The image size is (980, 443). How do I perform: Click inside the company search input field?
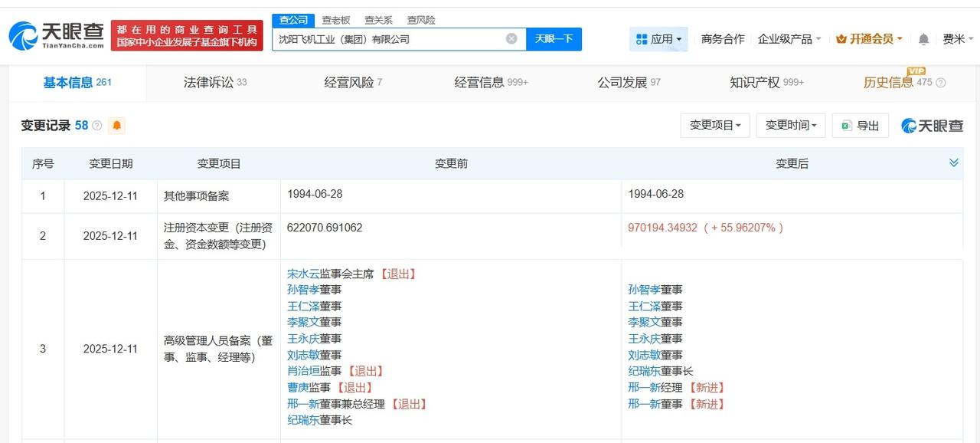[x=383, y=38]
